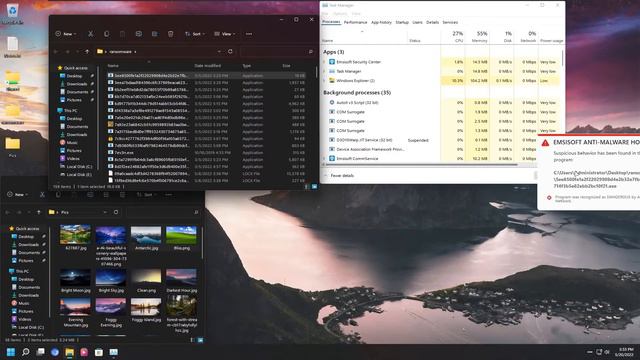Open Sort dropdown in Pics window

point(147,195)
